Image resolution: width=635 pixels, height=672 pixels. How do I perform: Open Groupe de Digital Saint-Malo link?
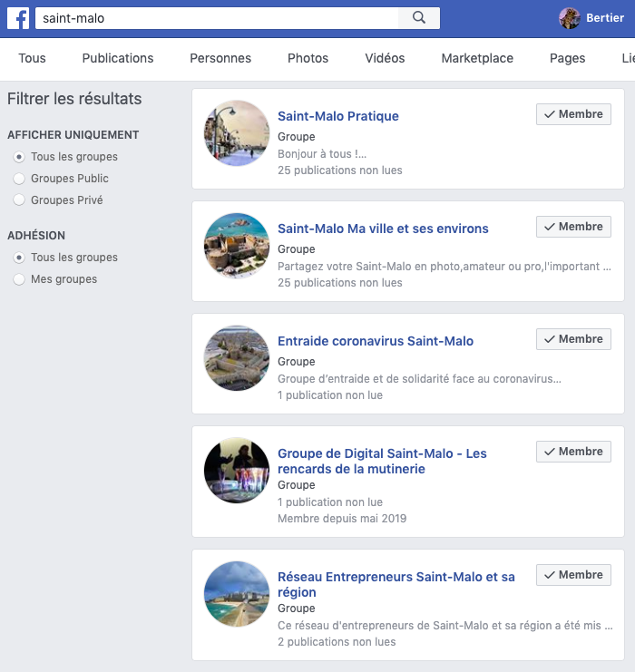tap(382, 461)
